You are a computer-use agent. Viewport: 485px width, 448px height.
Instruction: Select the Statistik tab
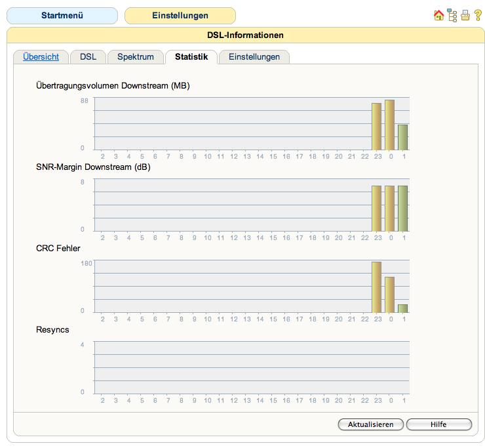point(191,57)
